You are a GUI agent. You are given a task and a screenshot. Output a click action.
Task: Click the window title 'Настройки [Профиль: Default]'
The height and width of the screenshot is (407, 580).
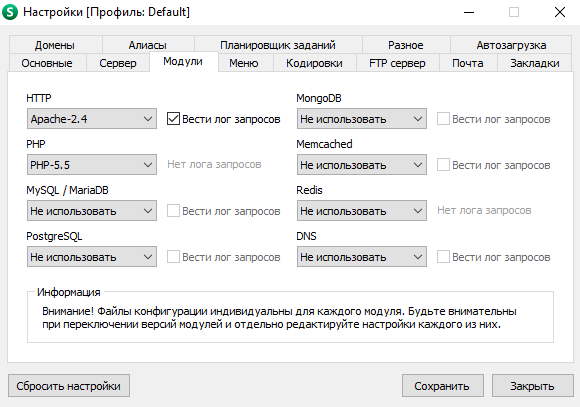tap(107, 12)
